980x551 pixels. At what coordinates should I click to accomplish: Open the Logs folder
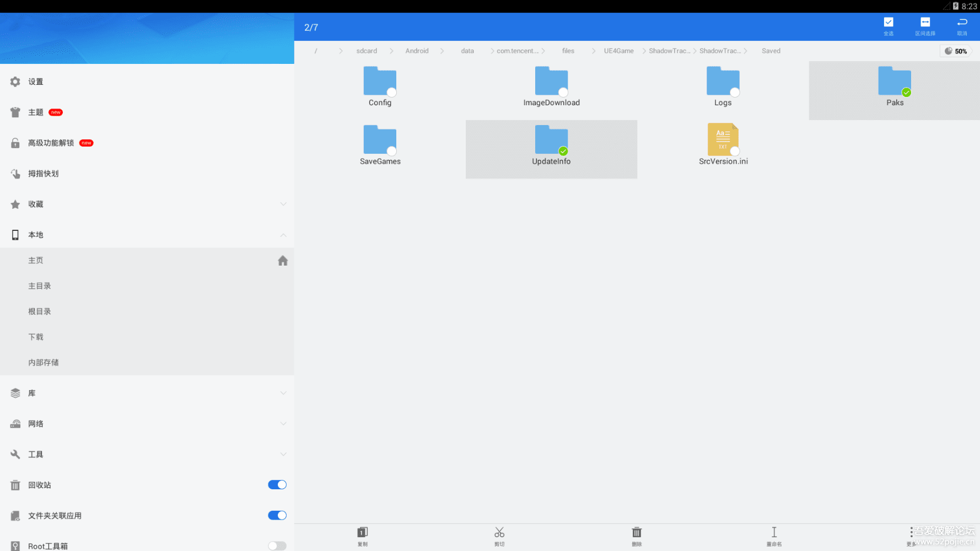(723, 87)
